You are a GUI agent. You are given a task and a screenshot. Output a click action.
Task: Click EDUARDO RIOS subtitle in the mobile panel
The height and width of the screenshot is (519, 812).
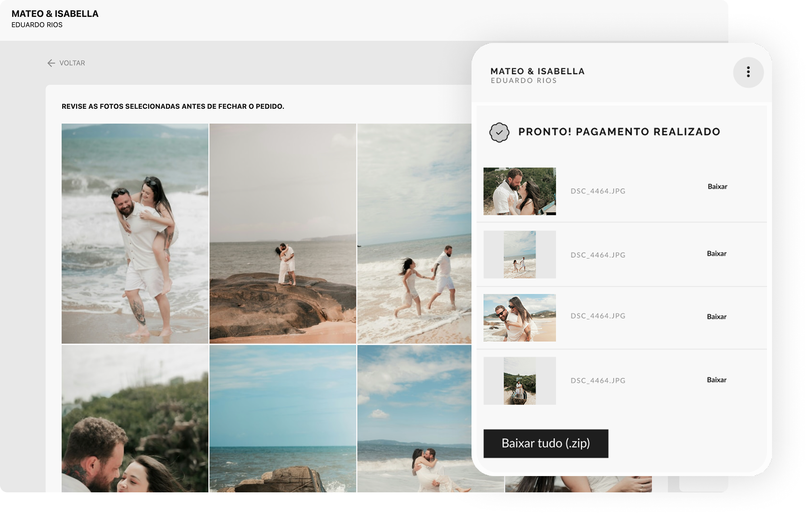tap(524, 81)
